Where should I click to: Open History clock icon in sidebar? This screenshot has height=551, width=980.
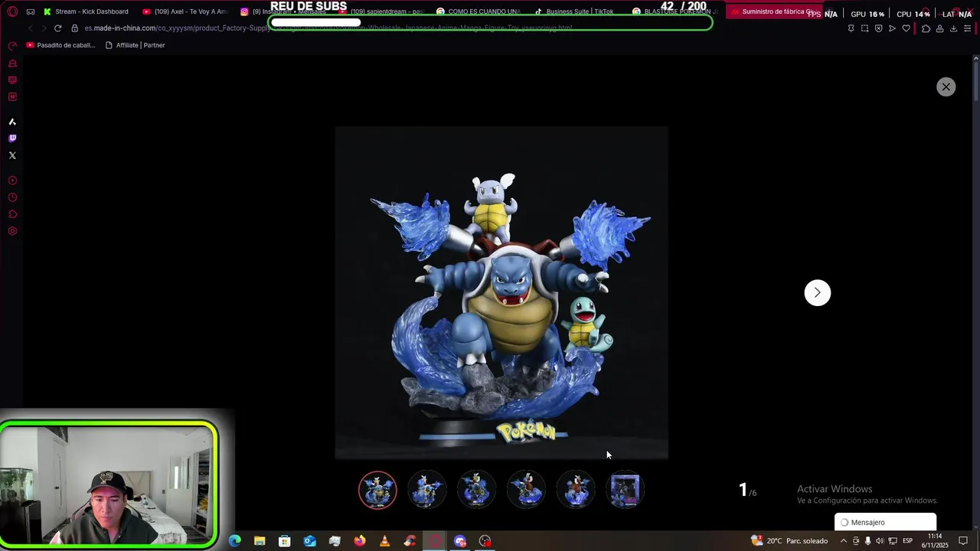pos(12,197)
